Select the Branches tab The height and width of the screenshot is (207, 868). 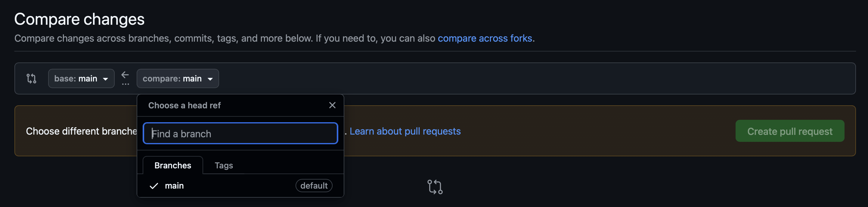point(172,165)
